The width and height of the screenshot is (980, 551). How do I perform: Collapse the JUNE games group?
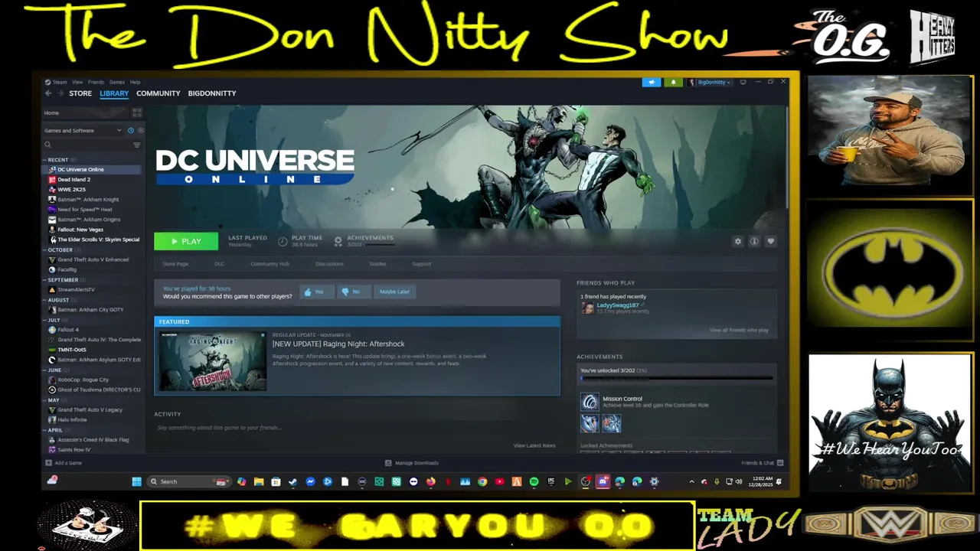coord(54,370)
